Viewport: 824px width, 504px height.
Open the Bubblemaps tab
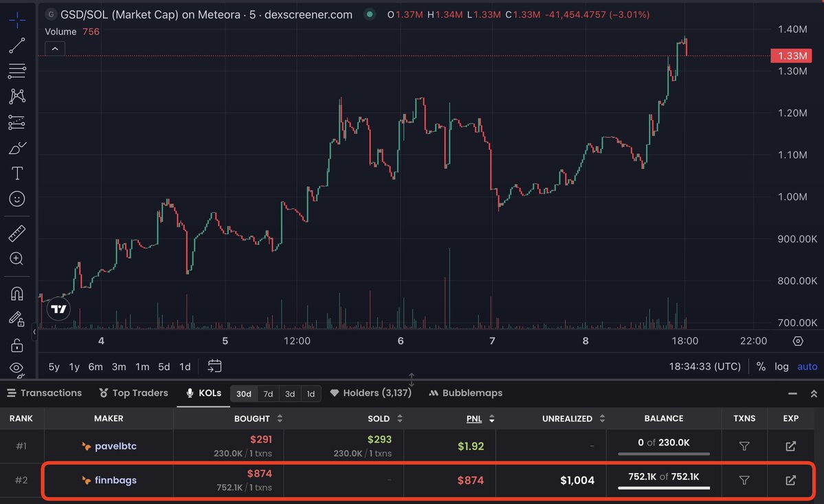click(x=465, y=393)
